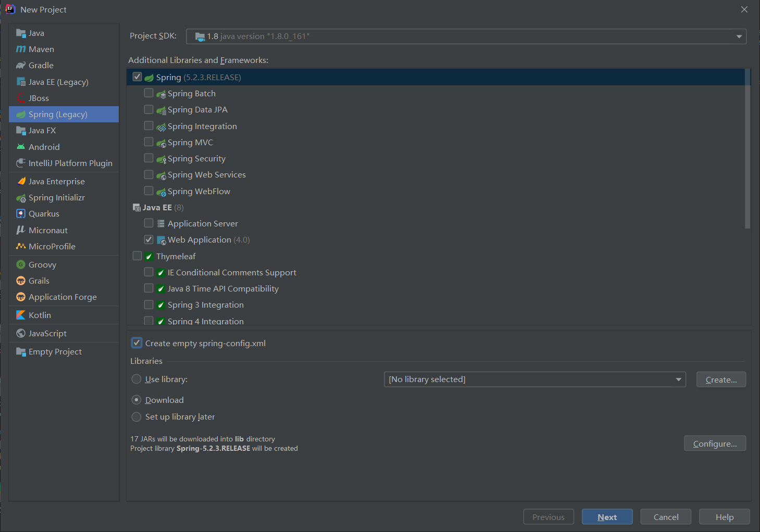The width and height of the screenshot is (760, 532).
Task: Click the Spring Batch framework icon
Action: click(161, 94)
